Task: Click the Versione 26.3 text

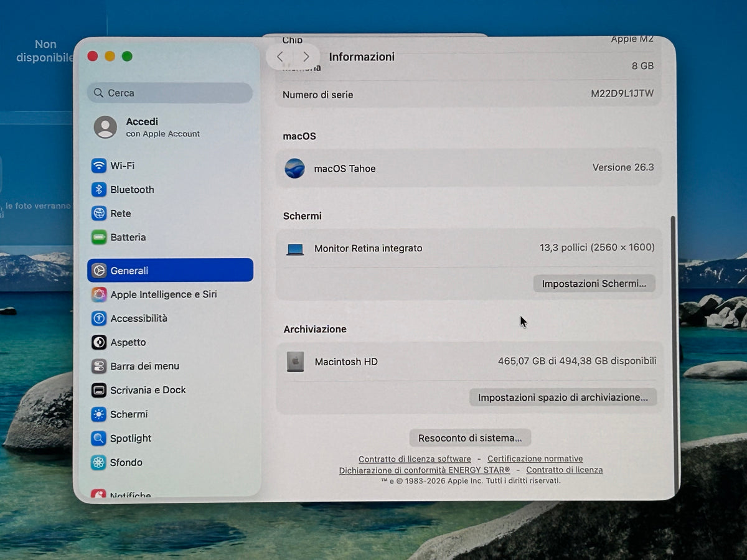Action: (x=623, y=167)
